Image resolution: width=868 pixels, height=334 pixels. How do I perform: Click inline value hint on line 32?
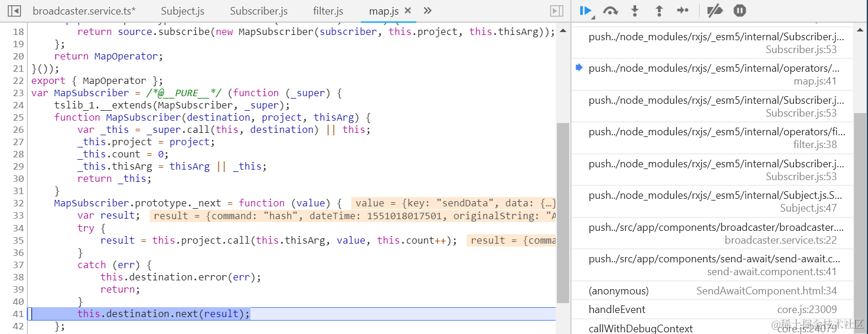(x=454, y=203)
